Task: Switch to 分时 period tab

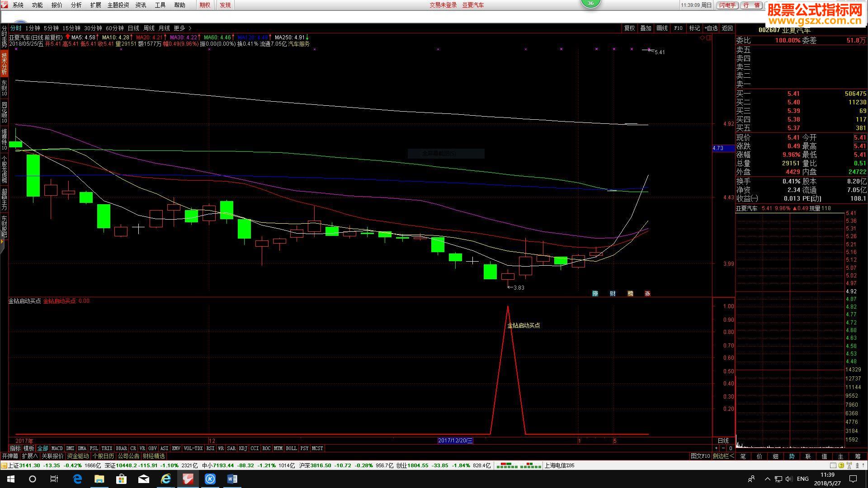Action: [x=16, y=28]
